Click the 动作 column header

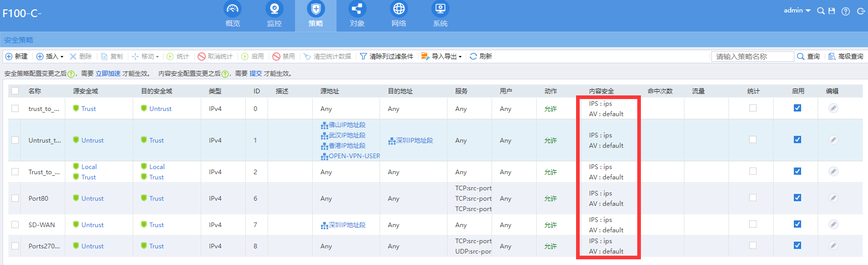click(551, 91)
